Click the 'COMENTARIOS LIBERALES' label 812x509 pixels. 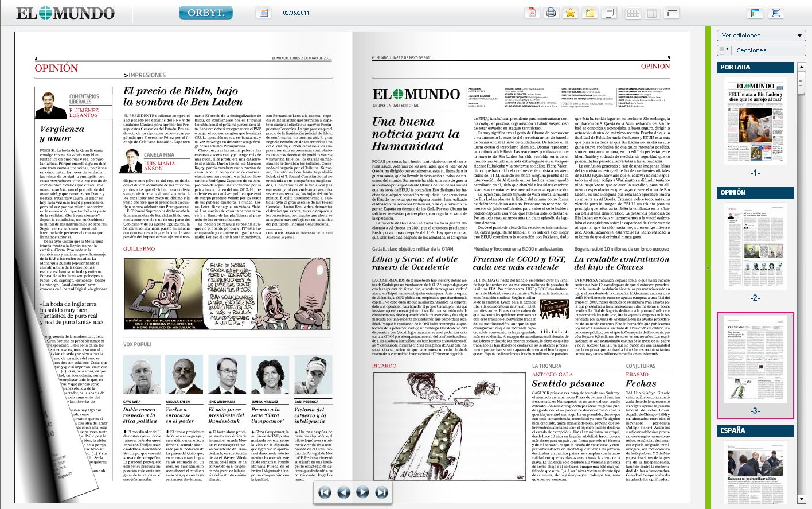[x=84, y=99]
